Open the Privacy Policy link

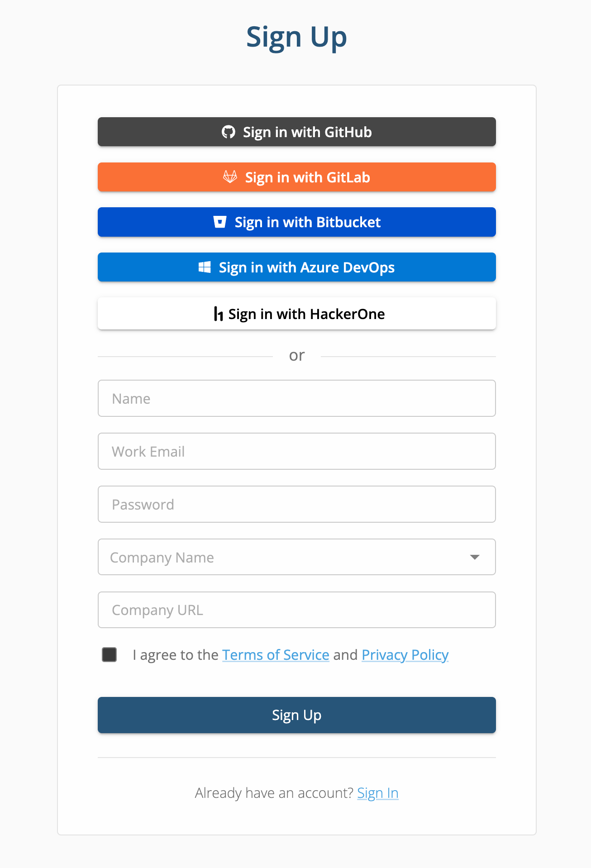(x=405, y=655)
